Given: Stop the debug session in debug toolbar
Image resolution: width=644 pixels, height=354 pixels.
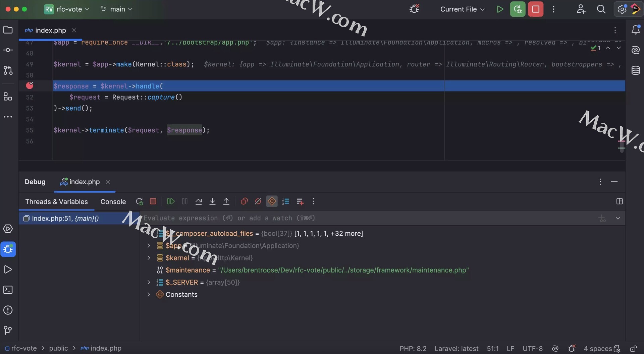Looking at the screenshot, I should pos(153,201).
